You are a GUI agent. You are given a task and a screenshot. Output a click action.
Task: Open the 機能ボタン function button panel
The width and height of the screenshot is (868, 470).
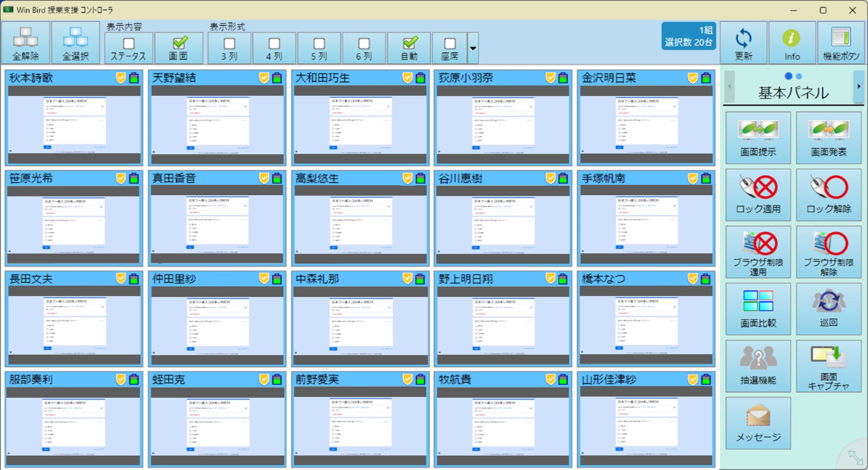[x=840, y=43]
